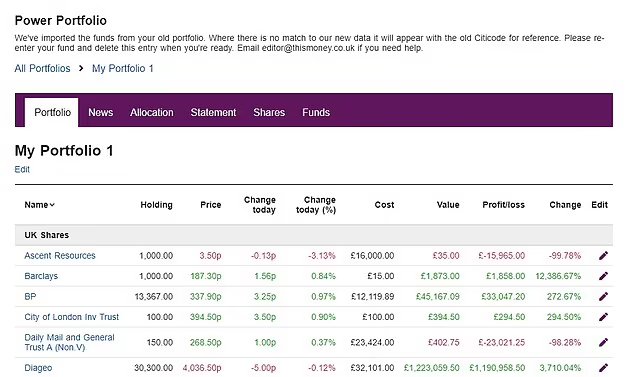Screen dimensions: 634x377
Task: Edit City of London Inv Trust pencil
Action: pyautogui.click(x=603, y=317)
